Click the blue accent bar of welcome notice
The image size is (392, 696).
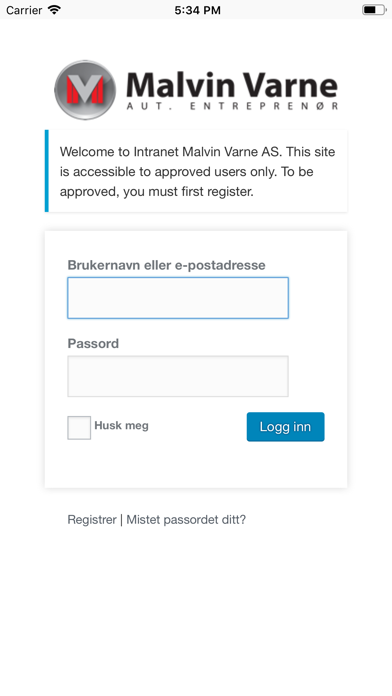pos(47,171)
